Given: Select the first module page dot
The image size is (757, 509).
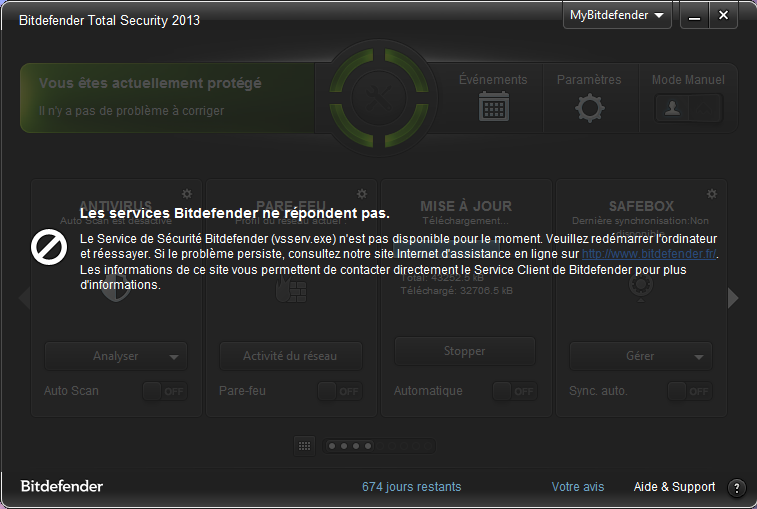Looking at the screenshot, I should (332, 446).
